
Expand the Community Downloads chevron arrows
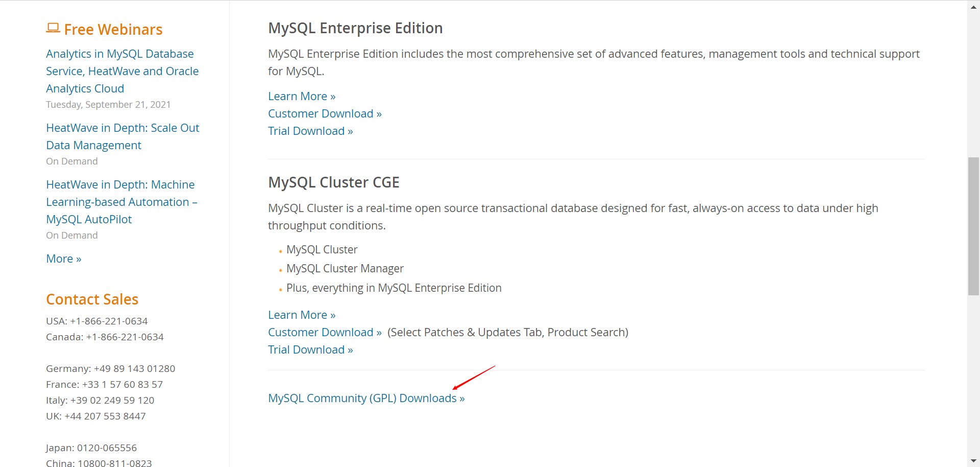point(461,398)
